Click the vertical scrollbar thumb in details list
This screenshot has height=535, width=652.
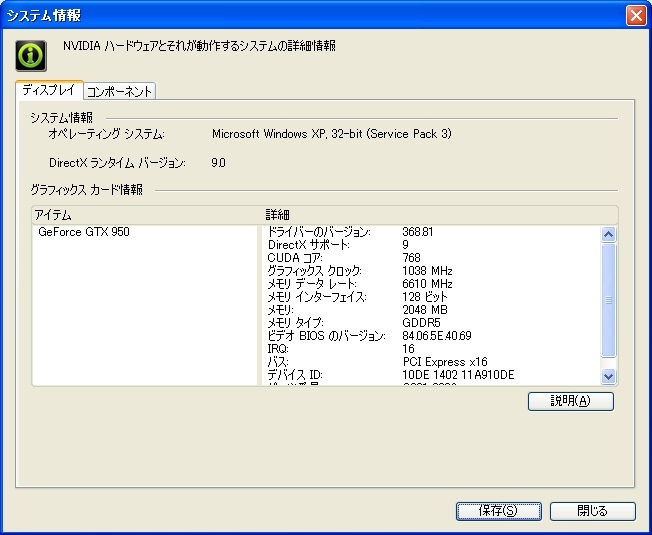coord(608,300)
